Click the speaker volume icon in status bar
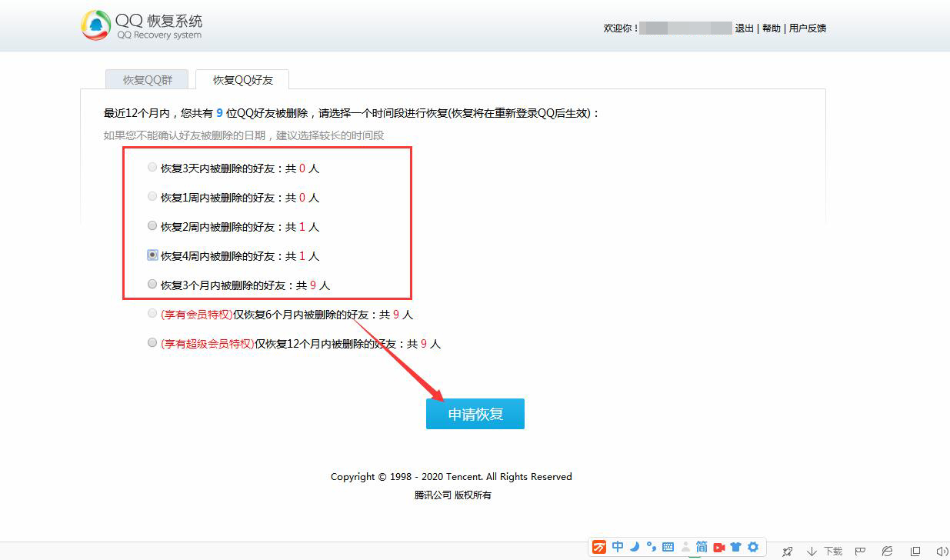Viewport: 950px width, 560px height. coord(942,551)
